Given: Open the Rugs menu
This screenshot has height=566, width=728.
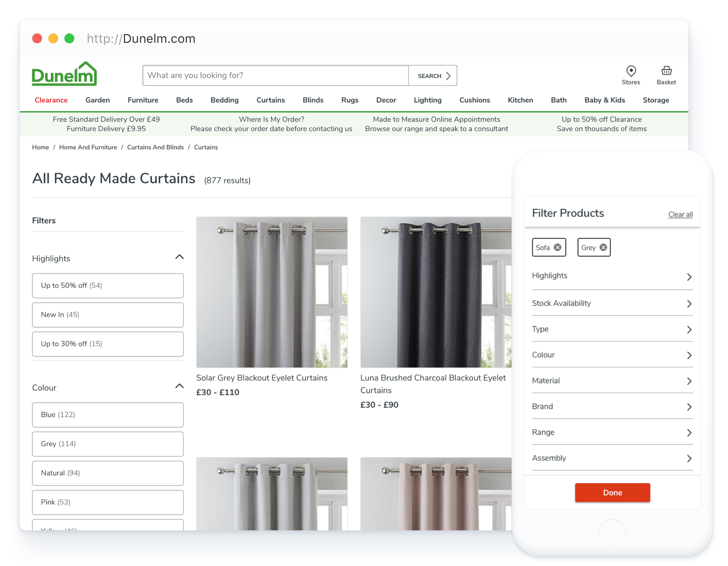Looking at the screenshot, I should [x=350, y=100].
